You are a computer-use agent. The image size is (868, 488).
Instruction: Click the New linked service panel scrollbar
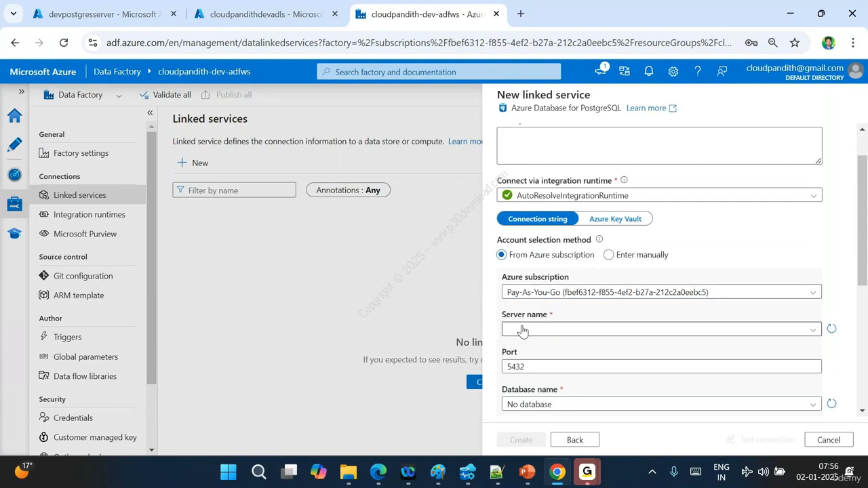[x=863, y=220]
